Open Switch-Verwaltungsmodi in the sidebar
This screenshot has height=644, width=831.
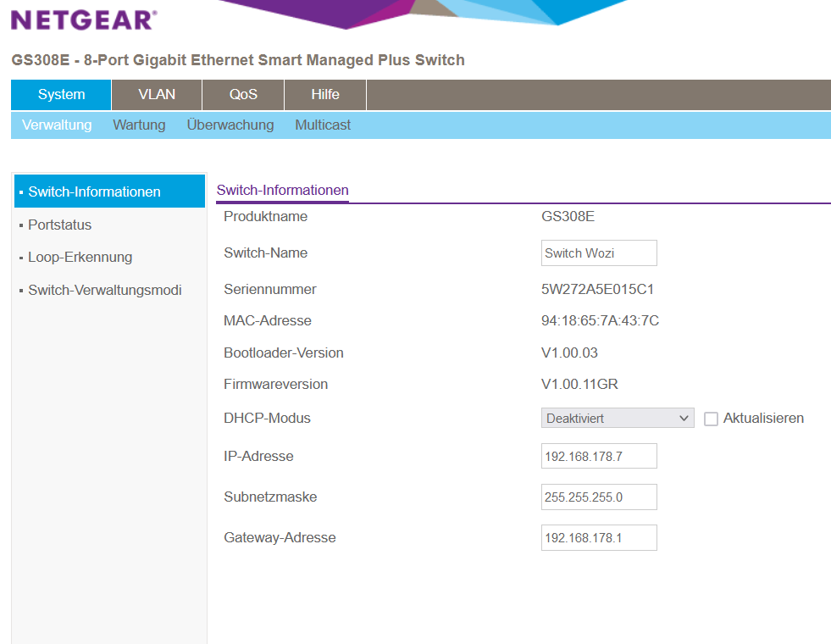click(x=104, y=290)
